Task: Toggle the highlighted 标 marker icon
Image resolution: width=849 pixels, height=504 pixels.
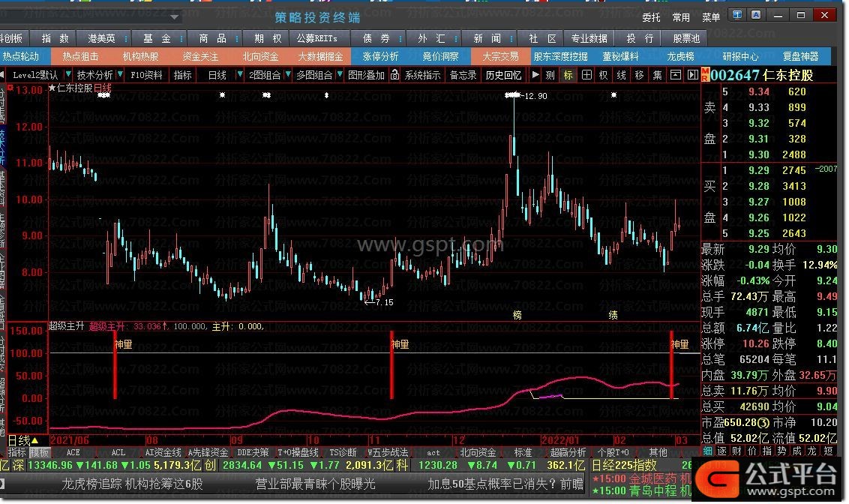Action: [568, 75]
